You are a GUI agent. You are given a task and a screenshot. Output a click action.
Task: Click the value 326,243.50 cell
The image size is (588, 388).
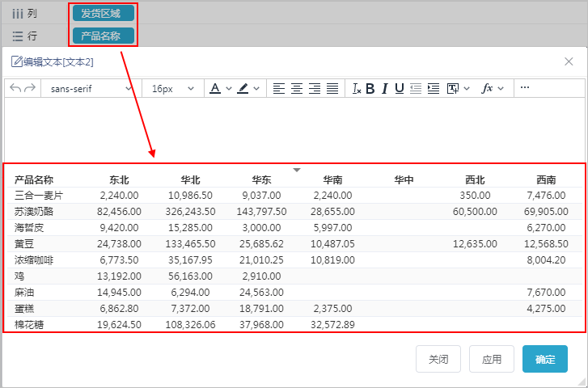(x=191, y=212)
